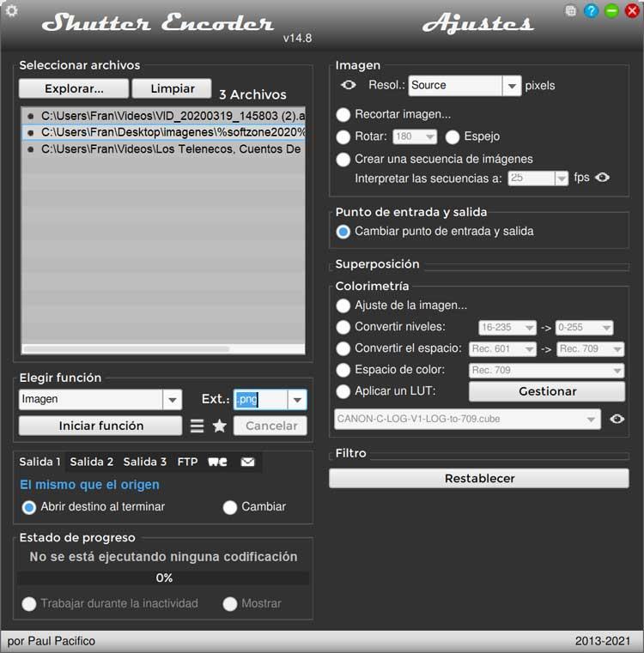Select Los Telenecos file in list

[x=163, y=149]
